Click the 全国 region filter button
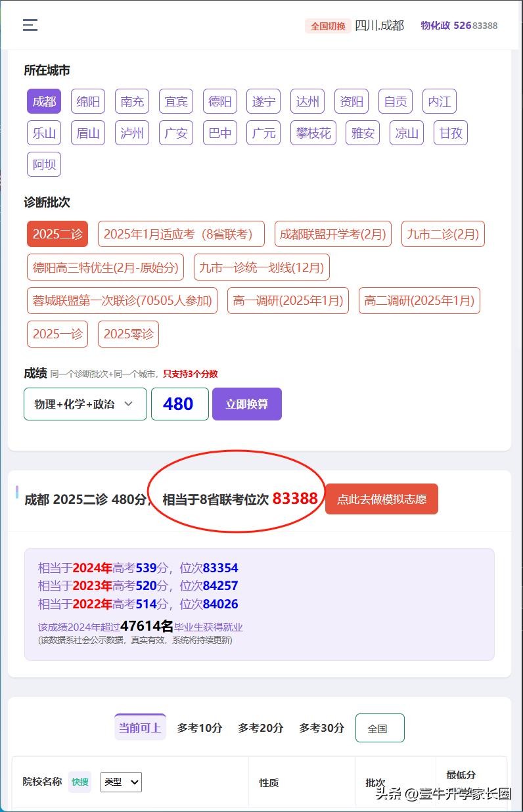This screenshot has height=812, width=523. click(379, 728)
